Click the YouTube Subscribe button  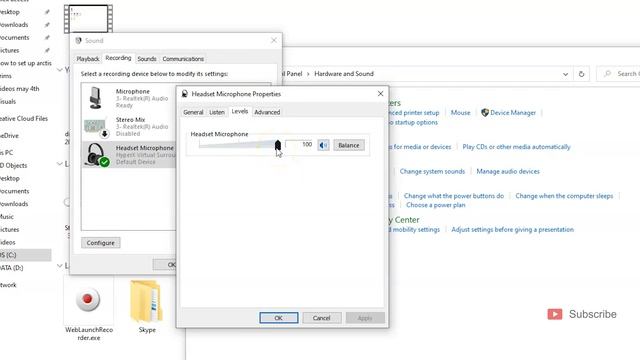(x=582, y=314)
